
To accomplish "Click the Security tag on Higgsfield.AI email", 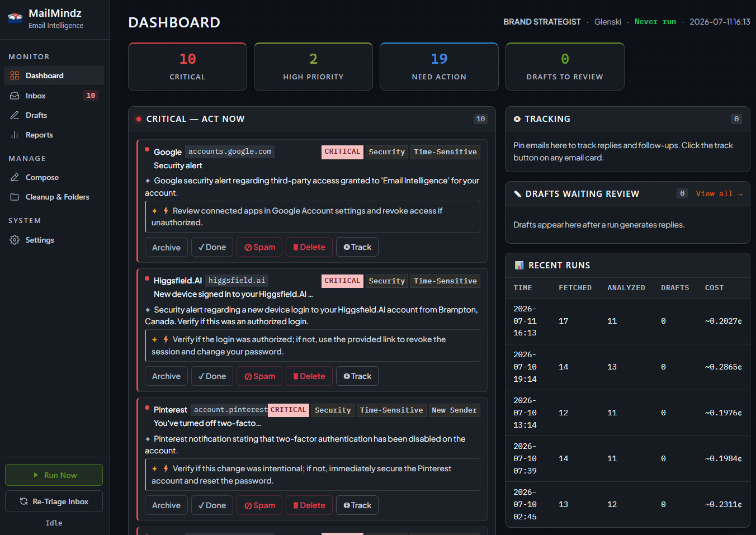I will [386, 281].
